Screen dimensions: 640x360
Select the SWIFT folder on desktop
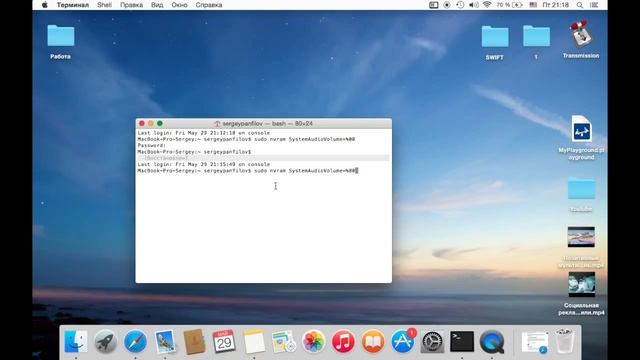click(495, 37)
